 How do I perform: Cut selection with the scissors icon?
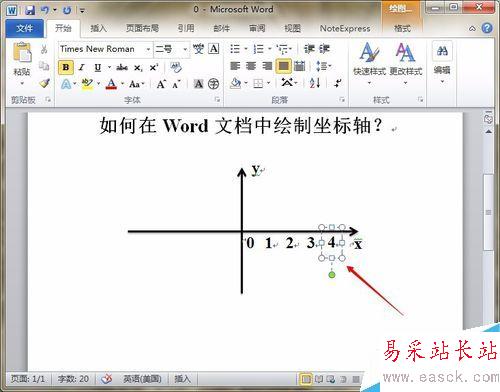[44, 50]
